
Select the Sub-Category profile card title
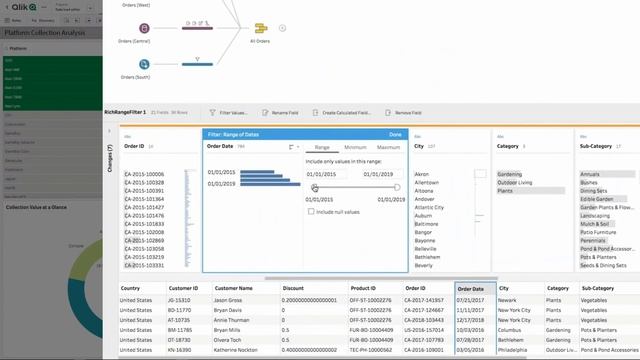596,146
